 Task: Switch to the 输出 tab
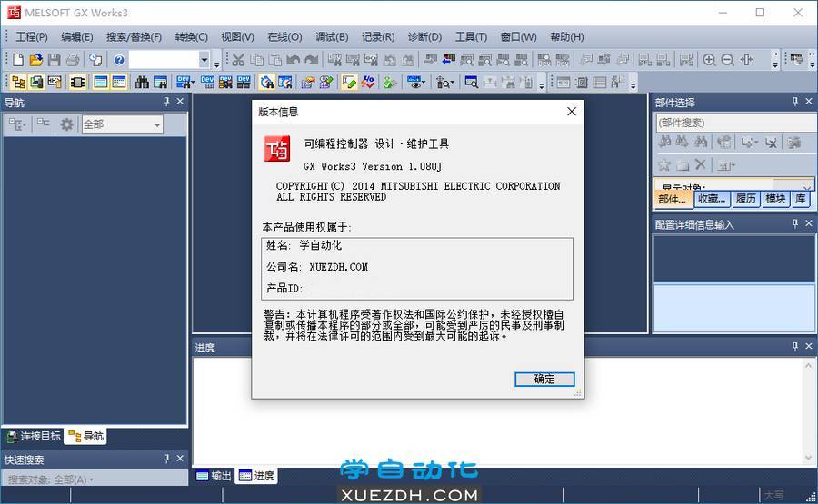click(x=214, y=475)
